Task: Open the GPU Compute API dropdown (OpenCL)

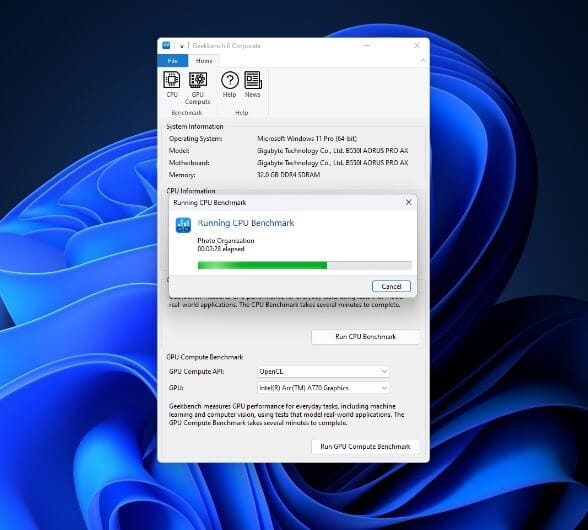Action: [323, 371]
